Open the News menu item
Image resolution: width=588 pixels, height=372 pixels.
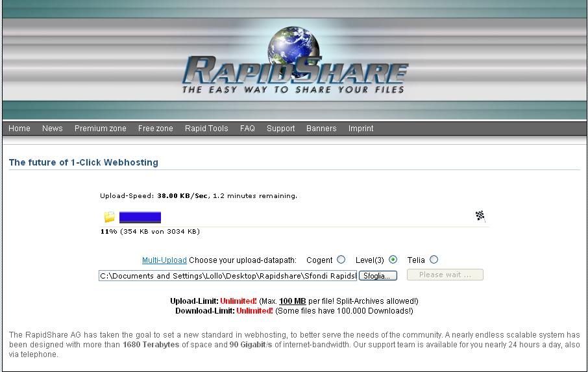[x=52, y=129]
